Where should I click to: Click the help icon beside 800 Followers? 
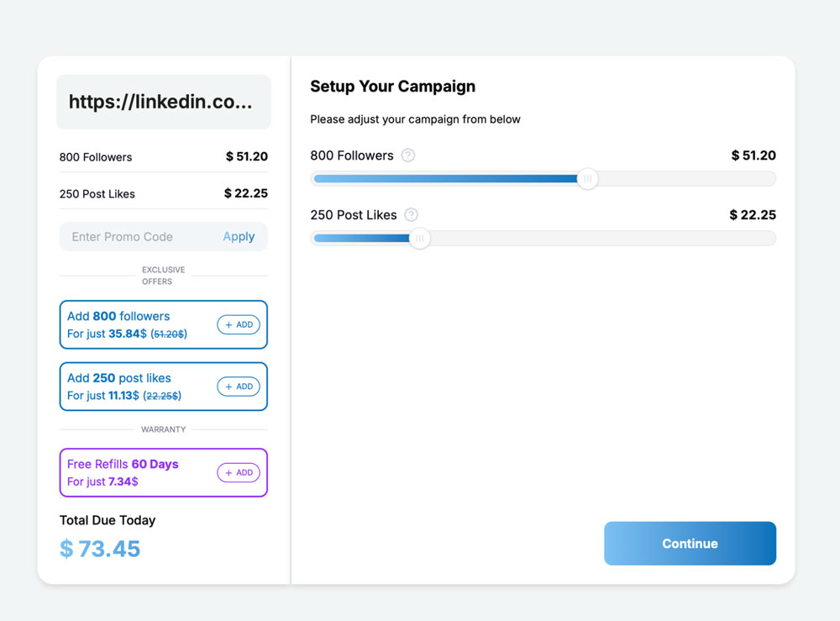[x=408, y=155]
